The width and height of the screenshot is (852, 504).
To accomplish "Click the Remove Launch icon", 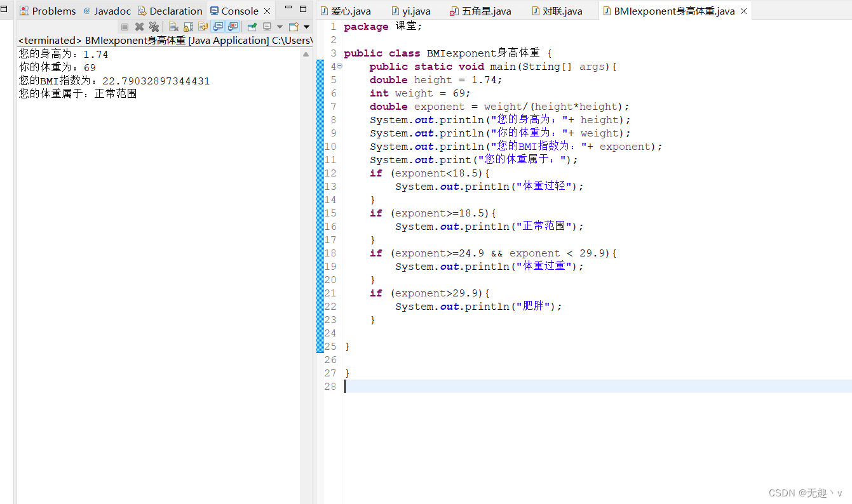I will tap(140, 26).
